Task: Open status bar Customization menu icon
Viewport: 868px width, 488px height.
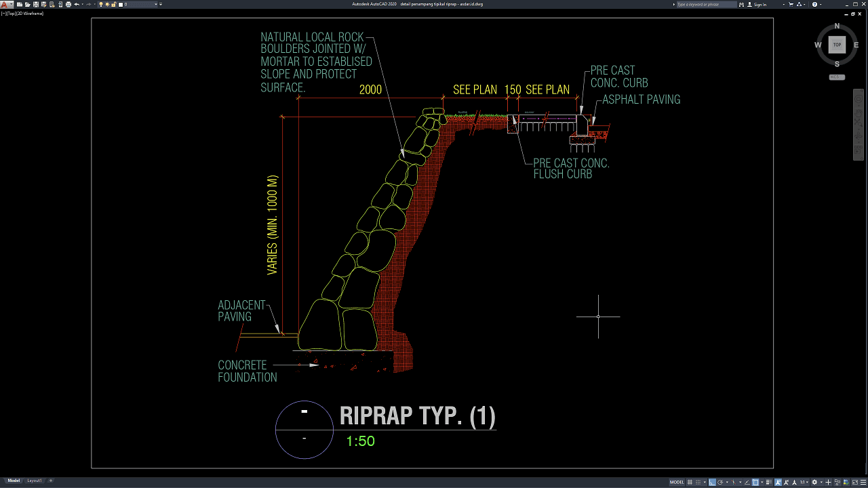Action: 862,482
